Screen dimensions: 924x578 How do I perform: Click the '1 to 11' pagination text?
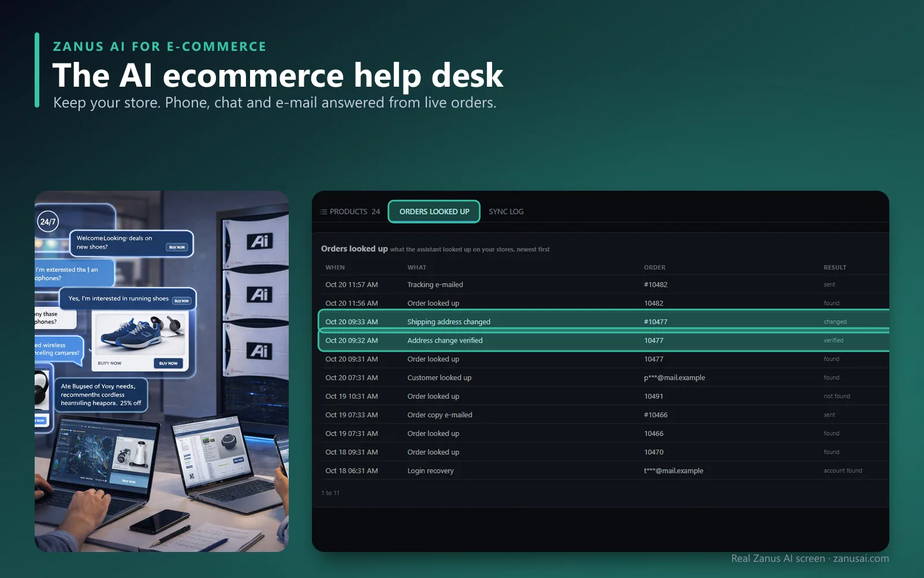(x=330, y=493)
